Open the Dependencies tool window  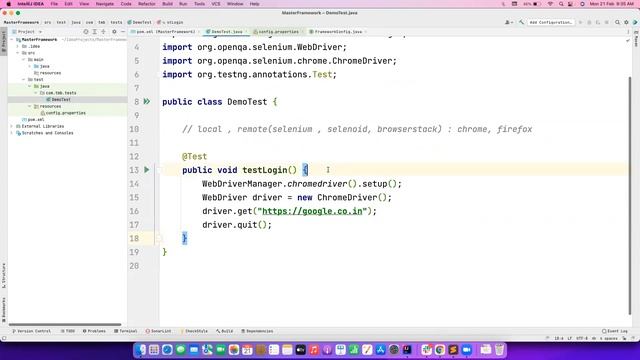tap(257, 331)
